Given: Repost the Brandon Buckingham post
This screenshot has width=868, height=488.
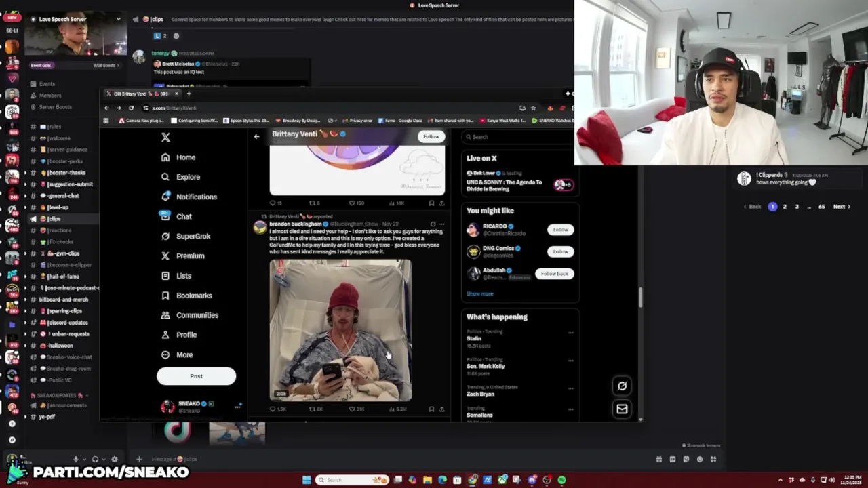Looking at the screenshot, I should pyautogui.click(x=316, y=409).
